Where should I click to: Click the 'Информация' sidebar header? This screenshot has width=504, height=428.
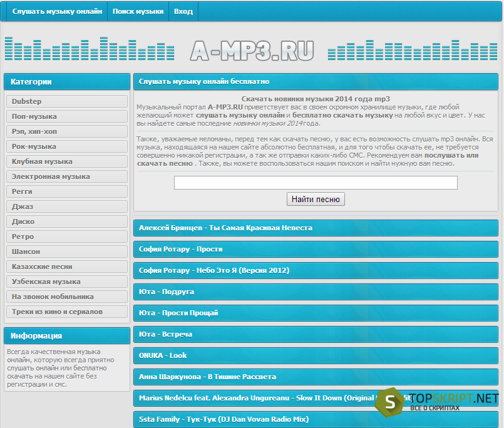[67, 336]
